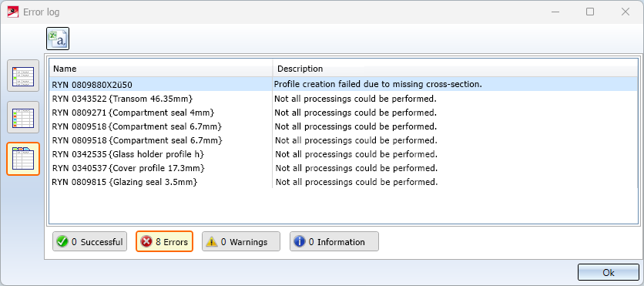Toggle the 0 Warnings filter
The width and height of the screenshot is (644, 286).
click(x=240, y=241)
